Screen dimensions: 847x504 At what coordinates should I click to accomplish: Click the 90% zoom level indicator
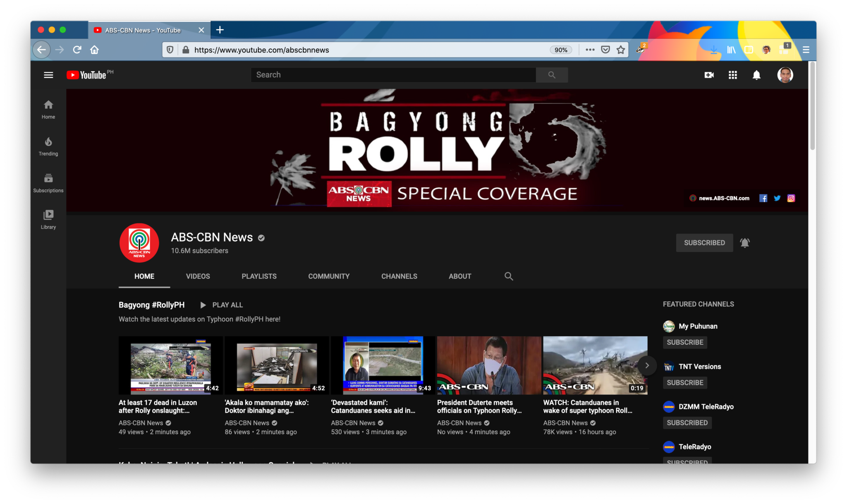[561, 50]
